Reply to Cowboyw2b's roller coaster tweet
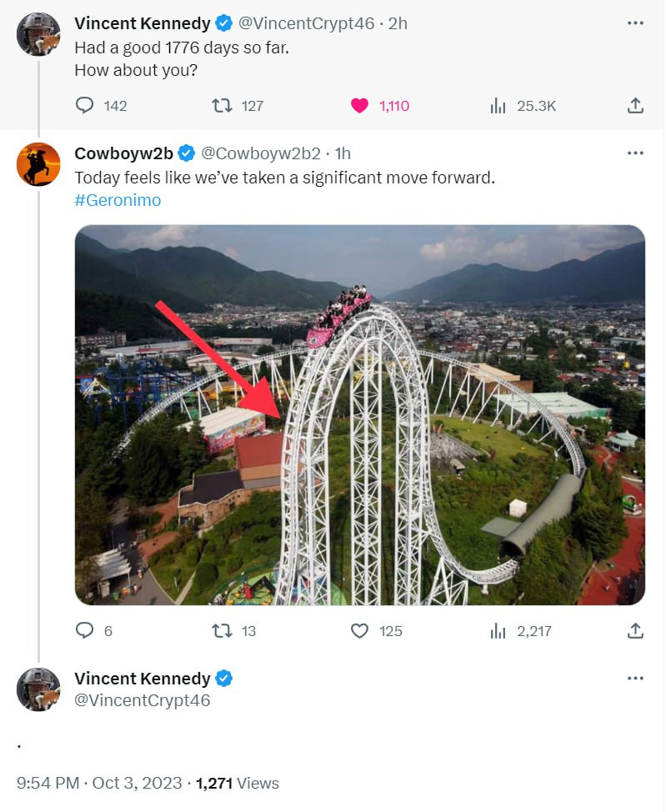The image size is (666, 812). pyautogui.click(x=86, y=631)
